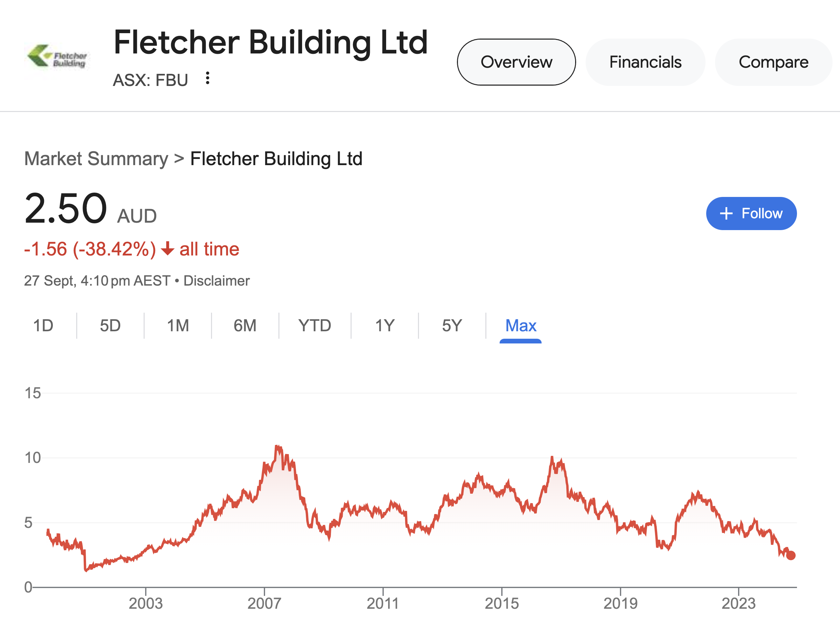The width and height of the screenshot is (840, 626).
Task: Open the Financials tab
Action: 645,62
